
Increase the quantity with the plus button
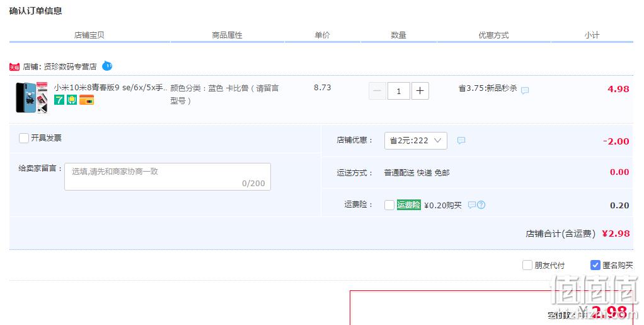click(x=420, y=91)
